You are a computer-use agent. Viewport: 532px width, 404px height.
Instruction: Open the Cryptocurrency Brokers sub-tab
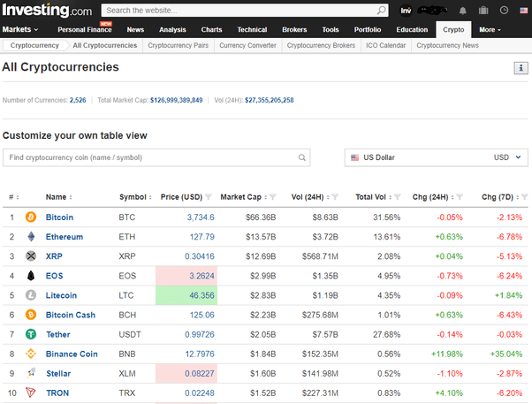click(x=321, y=45)
